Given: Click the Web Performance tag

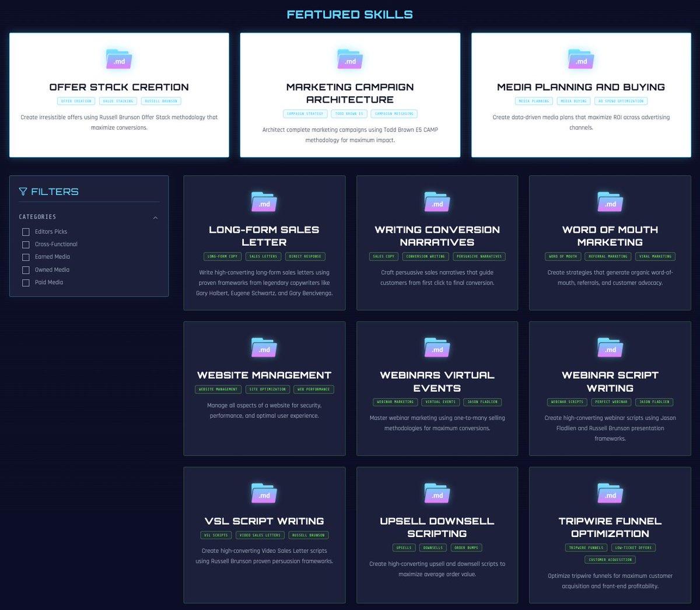Looking at the screenshot, I should click(314, 389).
